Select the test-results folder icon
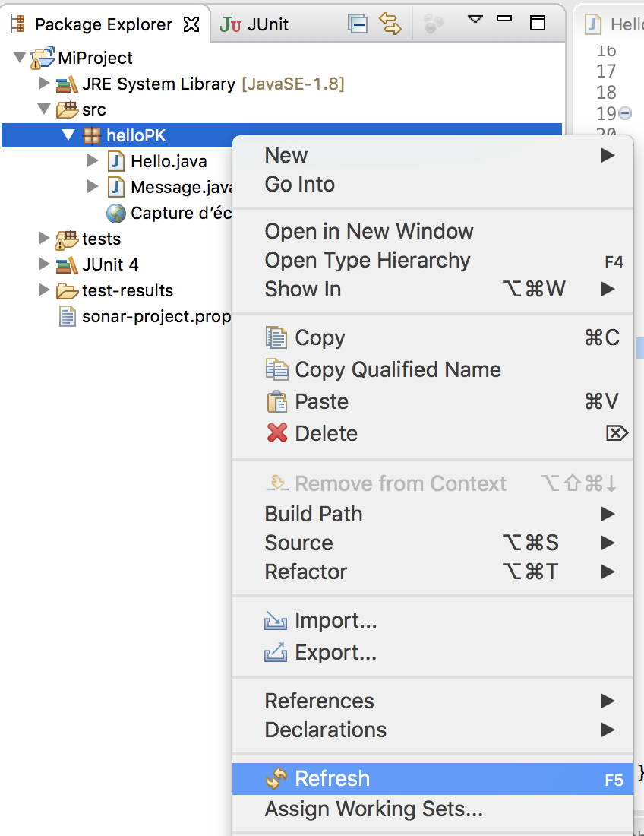The image size is (644, 836). pyautogui.click(x=67, y=290)
